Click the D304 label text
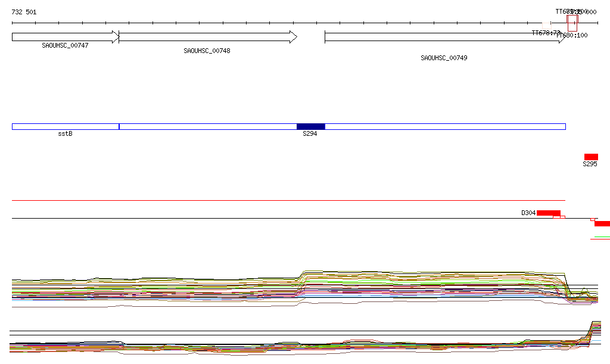 coord(528,213)
